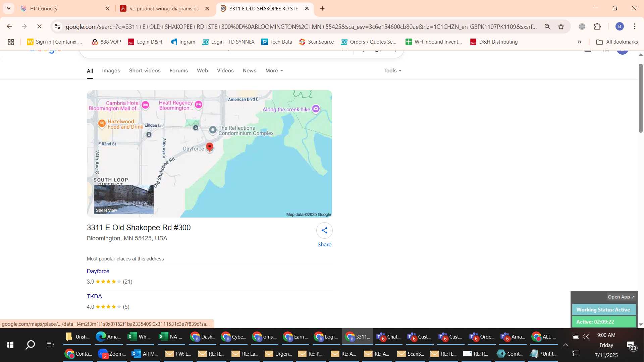Open Street View thumbnail on map
This screenshot has width=644, height=362.
pos(123,199)
